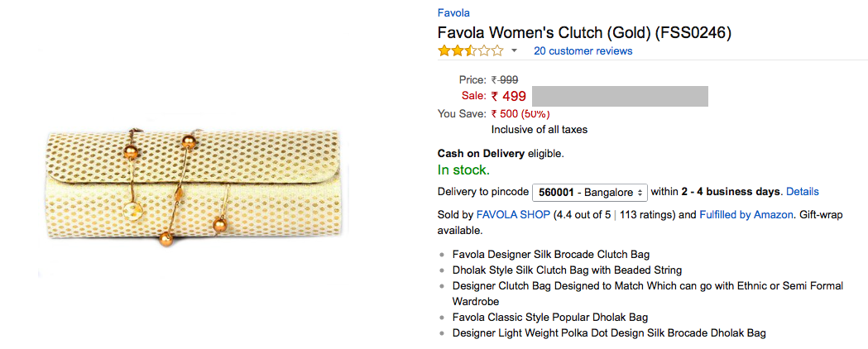Open the Fulfilled by Amazon link
The image size is (868, 349).
tap(746, 214)
